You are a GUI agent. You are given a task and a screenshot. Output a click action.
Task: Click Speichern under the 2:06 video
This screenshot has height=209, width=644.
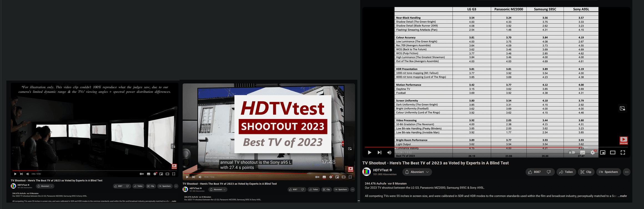[165, 186]
